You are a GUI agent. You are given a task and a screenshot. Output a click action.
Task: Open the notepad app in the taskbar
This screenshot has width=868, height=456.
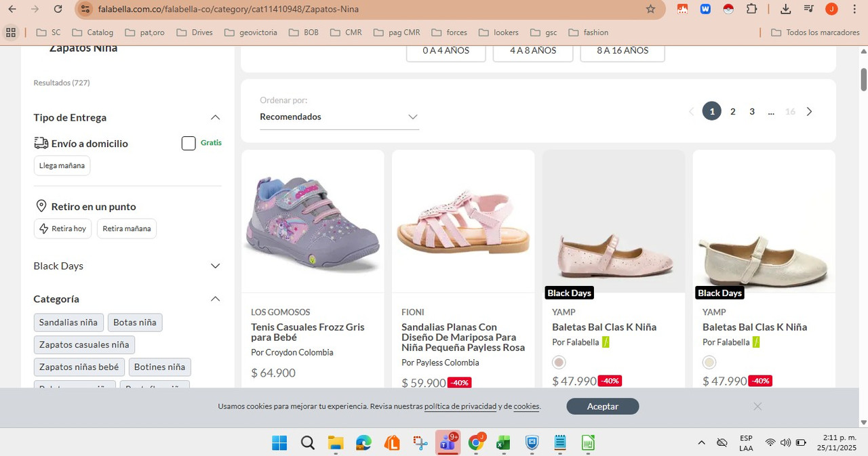pos(560,443)
